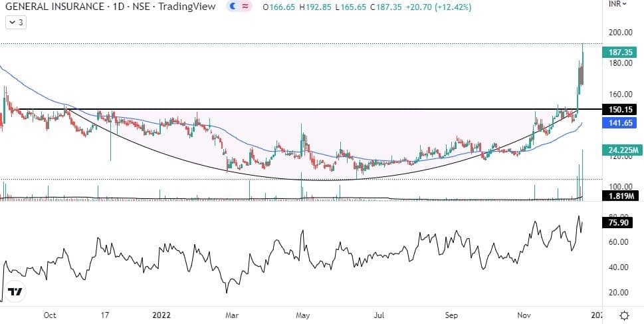This screenshot has width=644, height=324.
Task: Open chart settings gear icon
Action: pyautogui.click(x=625, y=315)
